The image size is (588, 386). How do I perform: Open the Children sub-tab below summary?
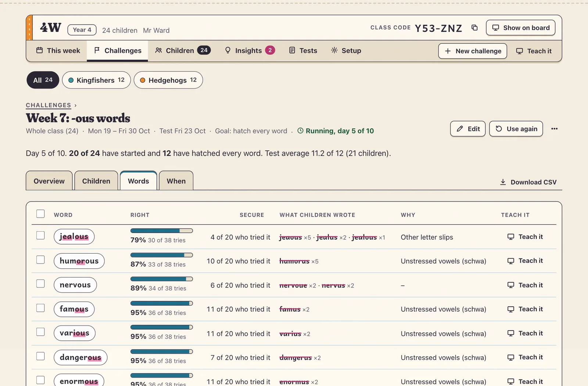pos(96,181)
